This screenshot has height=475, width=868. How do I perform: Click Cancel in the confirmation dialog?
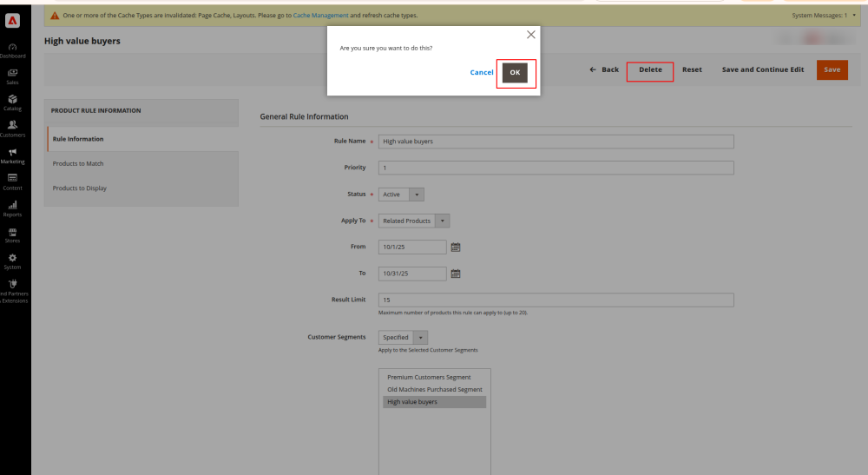(x=482, y=73)
